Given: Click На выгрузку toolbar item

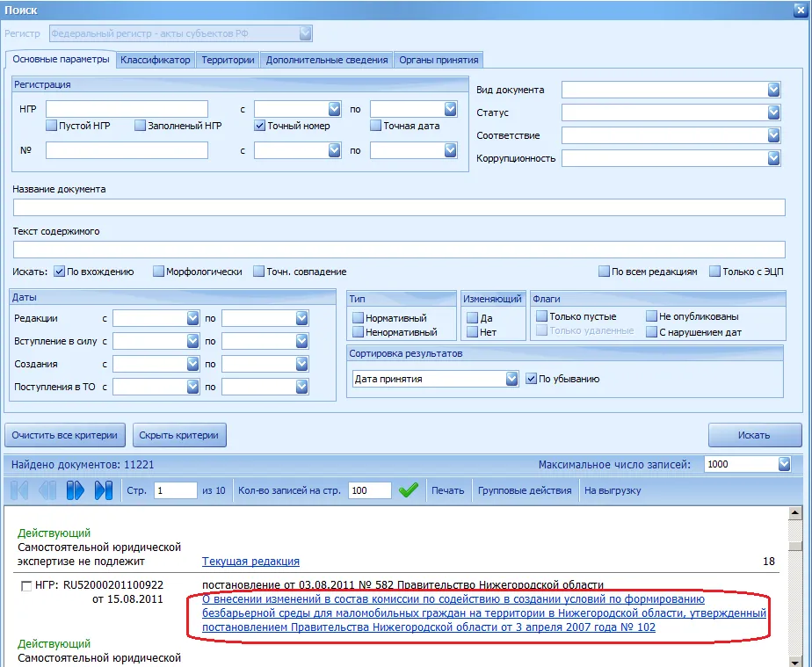Looking at the screenshot, I should click(x=613, y=490).
